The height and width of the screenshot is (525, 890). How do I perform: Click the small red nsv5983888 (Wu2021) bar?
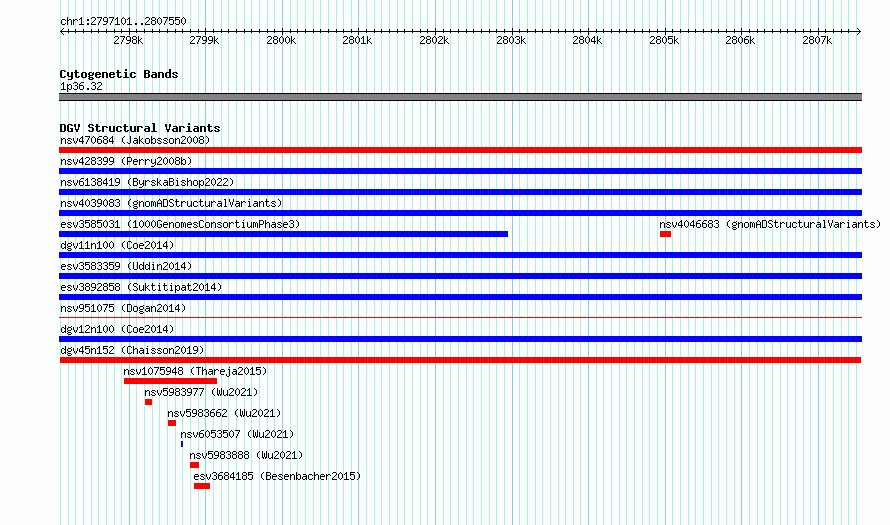[194, 465]
